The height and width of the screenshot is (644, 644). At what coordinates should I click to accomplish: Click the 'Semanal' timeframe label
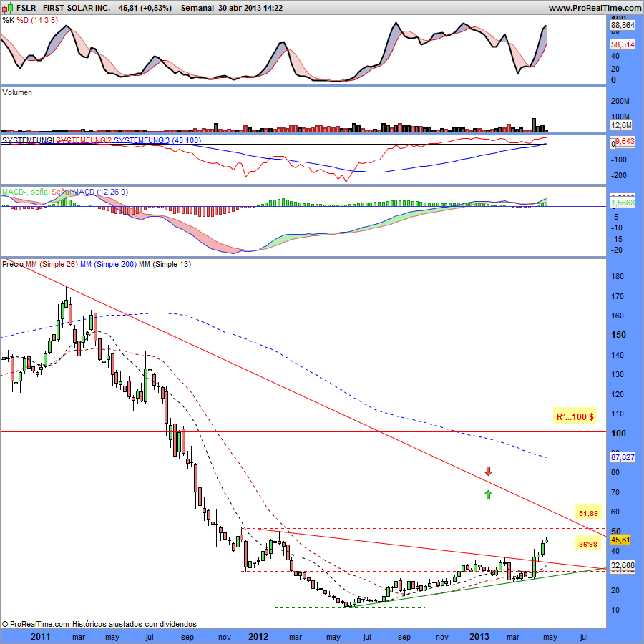click(x=197, y=8)
